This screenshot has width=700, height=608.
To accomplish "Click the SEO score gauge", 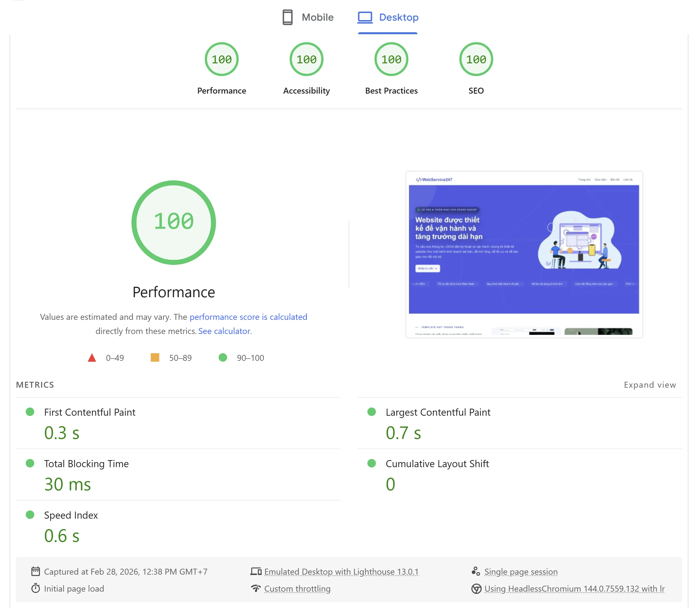I will click(476, 59).
